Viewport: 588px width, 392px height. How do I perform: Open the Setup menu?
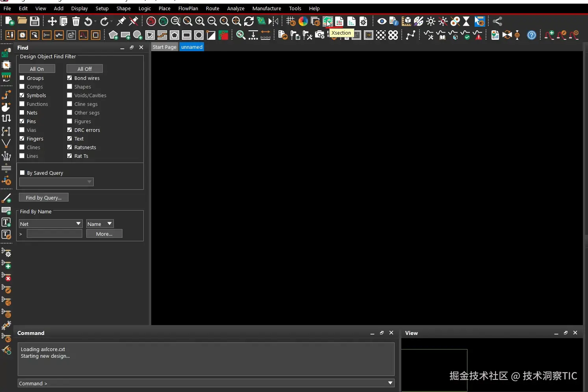click(102, 8)
